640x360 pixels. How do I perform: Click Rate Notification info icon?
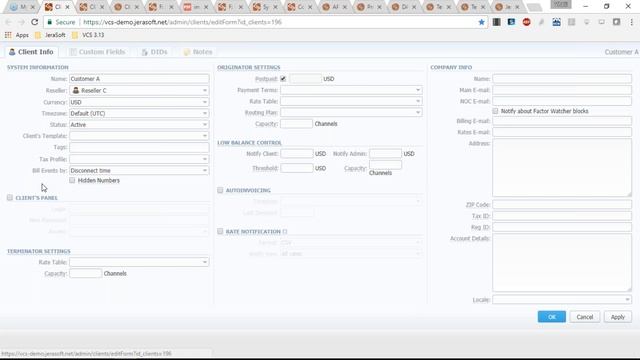(285, 231)
